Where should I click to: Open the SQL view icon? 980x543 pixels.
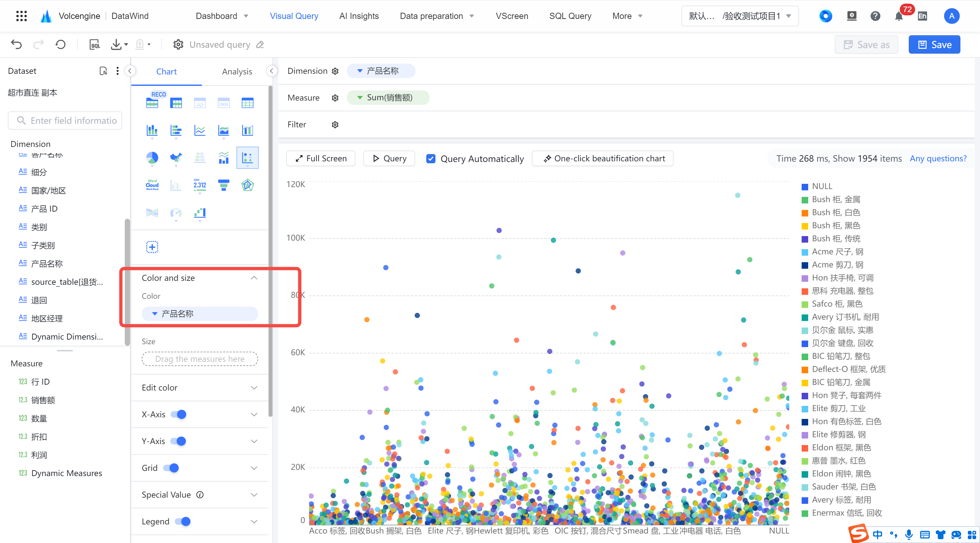[x=94, y=44]
